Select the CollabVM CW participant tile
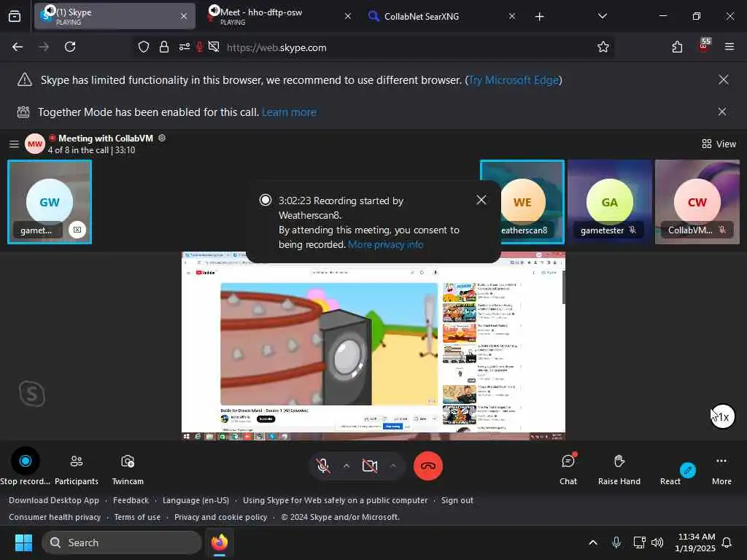This screenshot has width=747, height=560. pyautogui.click(x=697, y=202)
